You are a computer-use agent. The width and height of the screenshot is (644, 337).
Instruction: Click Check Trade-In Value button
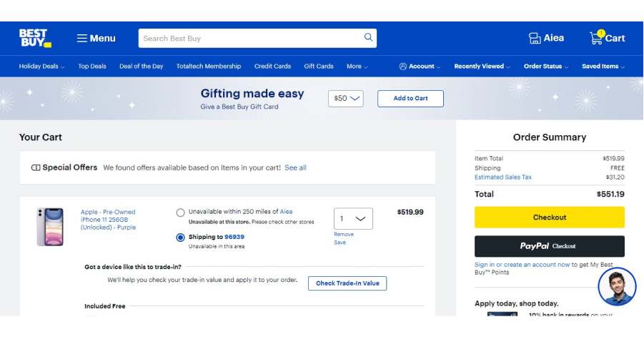(347, 283)
